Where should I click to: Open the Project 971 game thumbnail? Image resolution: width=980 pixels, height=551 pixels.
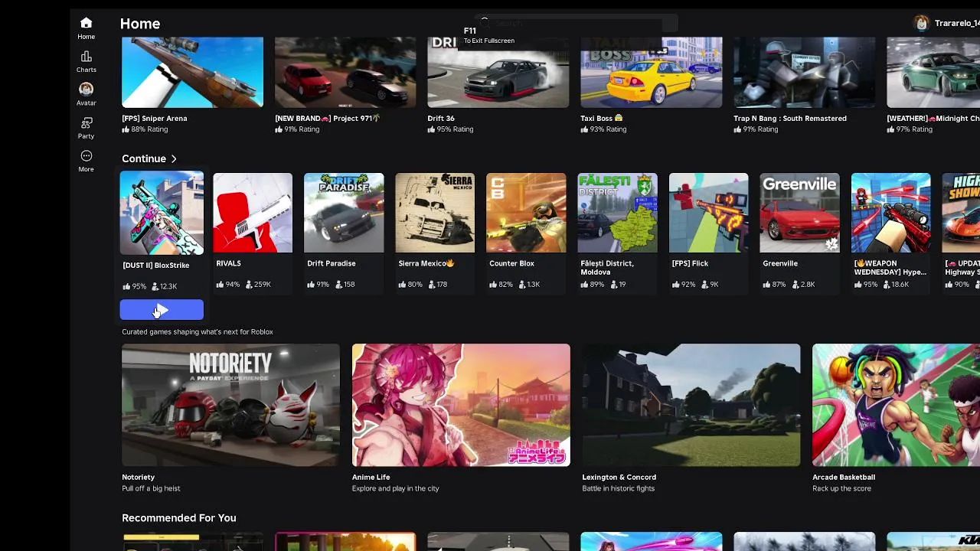(x=345, y=72)
